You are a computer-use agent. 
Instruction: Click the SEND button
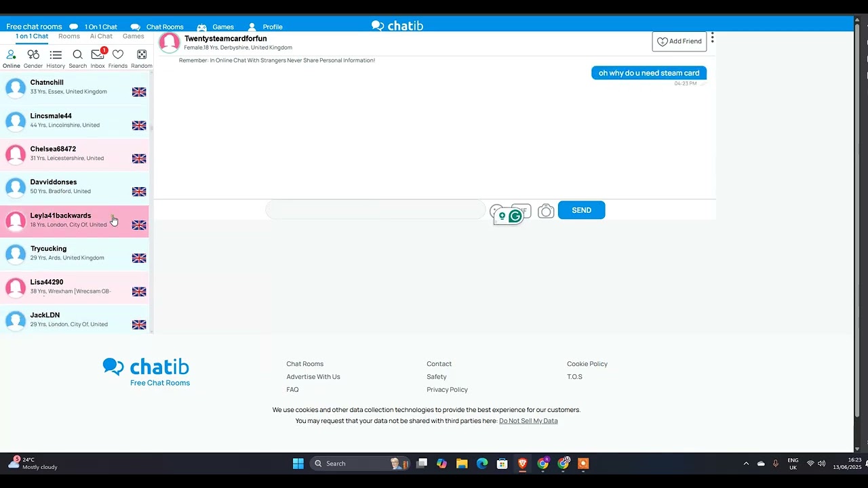point(581,210)
